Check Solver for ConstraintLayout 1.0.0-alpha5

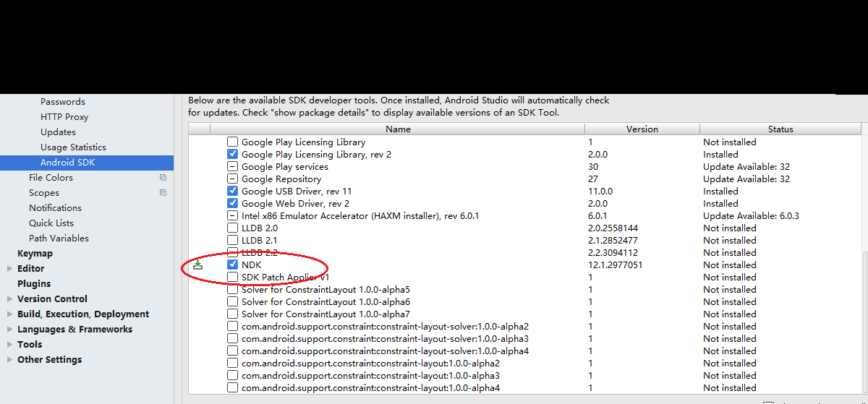(232, 290)
